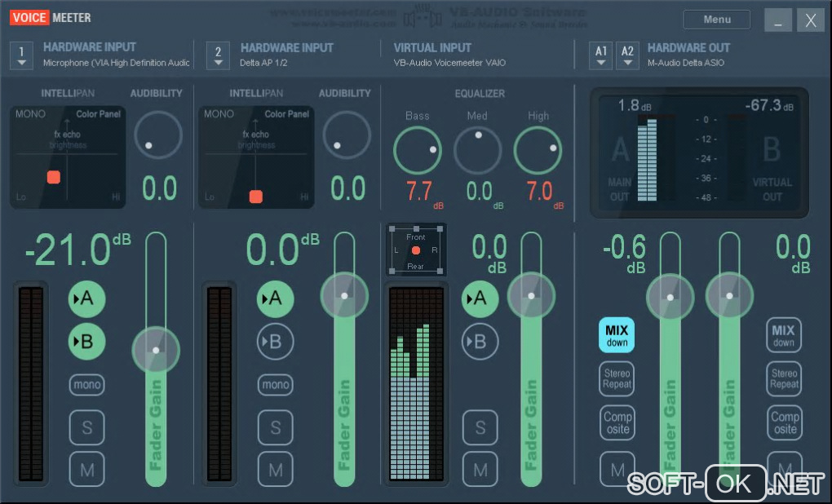The height and width of the screenshot is (504, 832).
Task: Select Composite mode on bus A
Action: [x=617, y=422]
